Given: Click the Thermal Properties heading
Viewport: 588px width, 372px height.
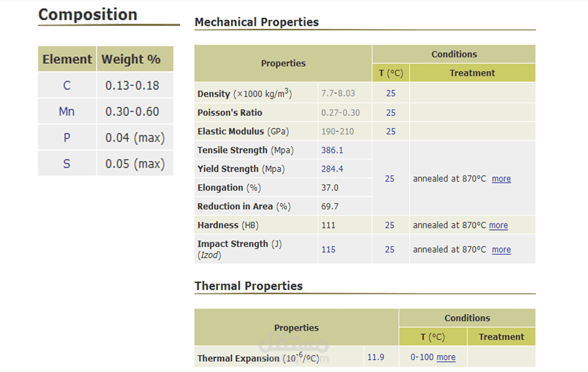Looking at the screenshot, I should coord(248,286).
